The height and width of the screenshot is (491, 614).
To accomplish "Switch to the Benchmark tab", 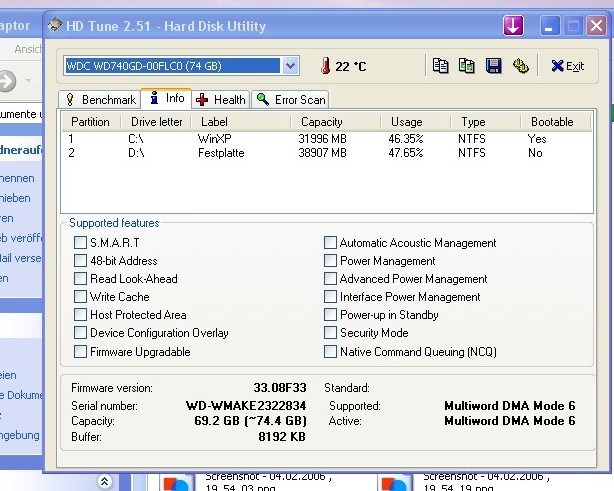I will tap(100, 100).
